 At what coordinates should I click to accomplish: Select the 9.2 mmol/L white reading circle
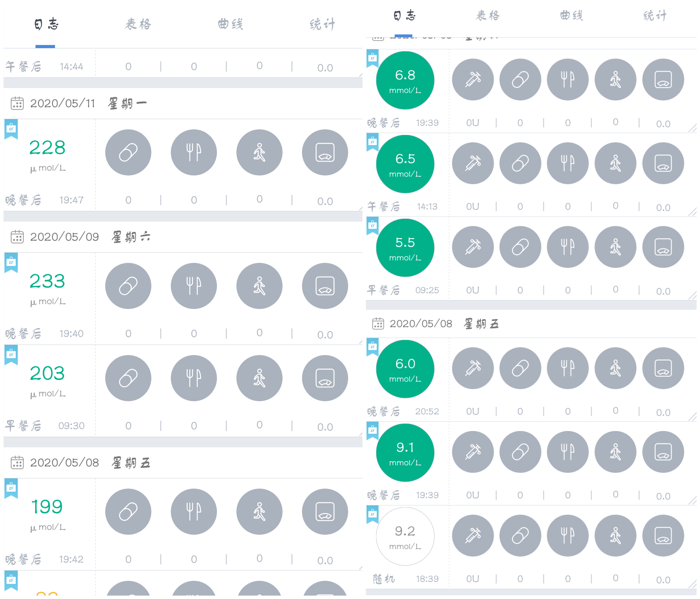coord(405,536)
